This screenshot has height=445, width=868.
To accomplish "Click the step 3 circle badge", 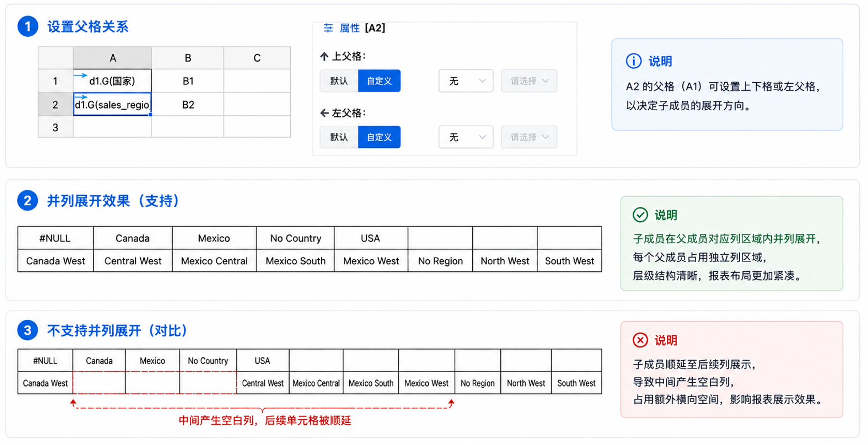I will (28, 330).
